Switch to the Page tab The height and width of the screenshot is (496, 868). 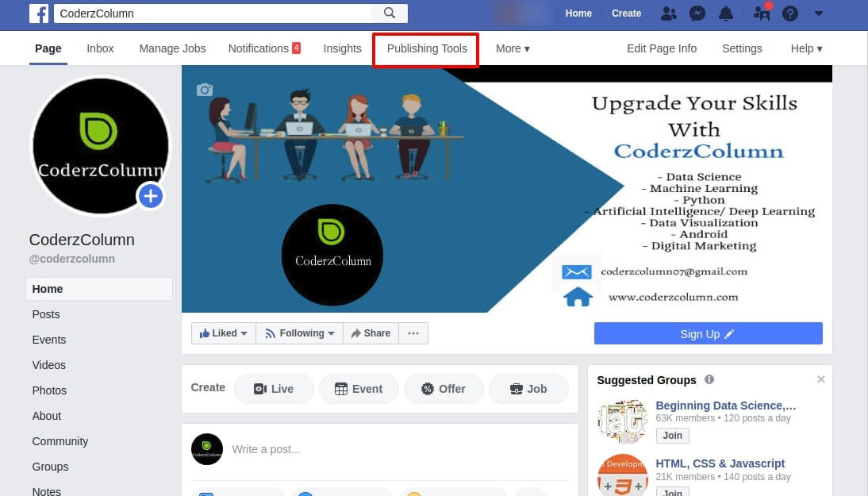pos(48,48)
